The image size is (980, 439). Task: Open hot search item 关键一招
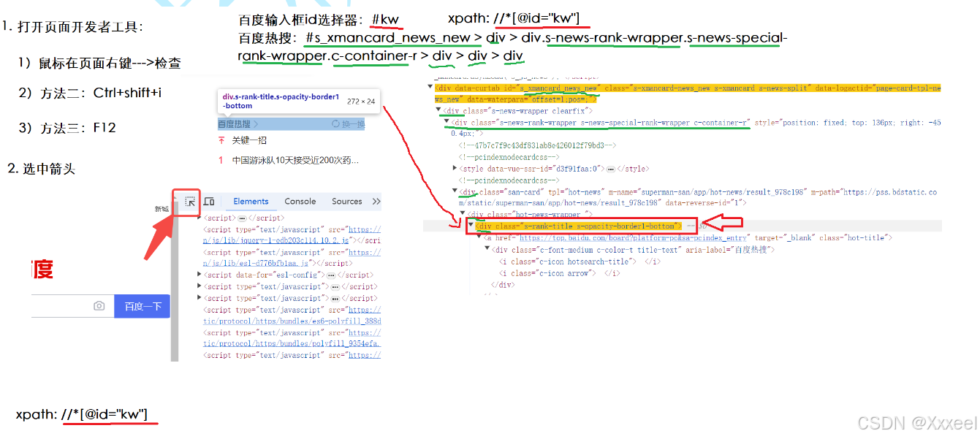[x=249, y=140]
